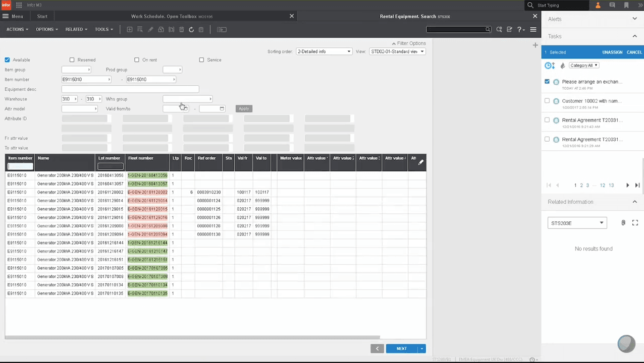Jump to last page of tasks
Screen dimensions: 644x363
[637, 186]
